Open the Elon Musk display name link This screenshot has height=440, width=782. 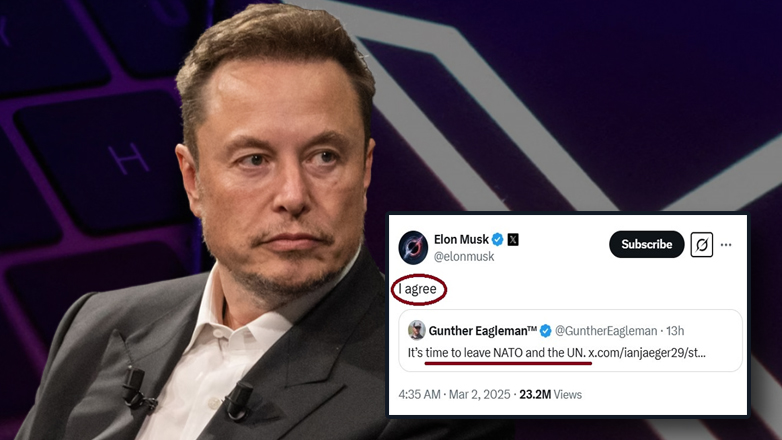click(x=461, y=240)
